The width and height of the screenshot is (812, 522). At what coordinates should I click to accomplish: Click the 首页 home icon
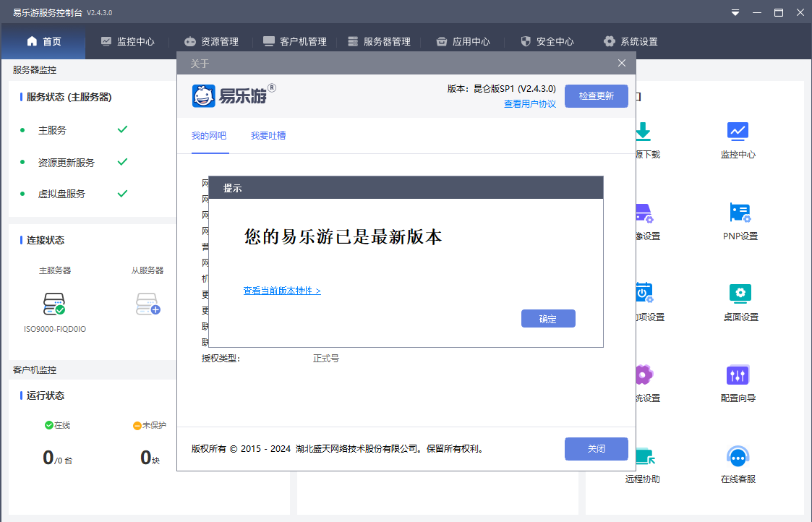pos(32,41)
